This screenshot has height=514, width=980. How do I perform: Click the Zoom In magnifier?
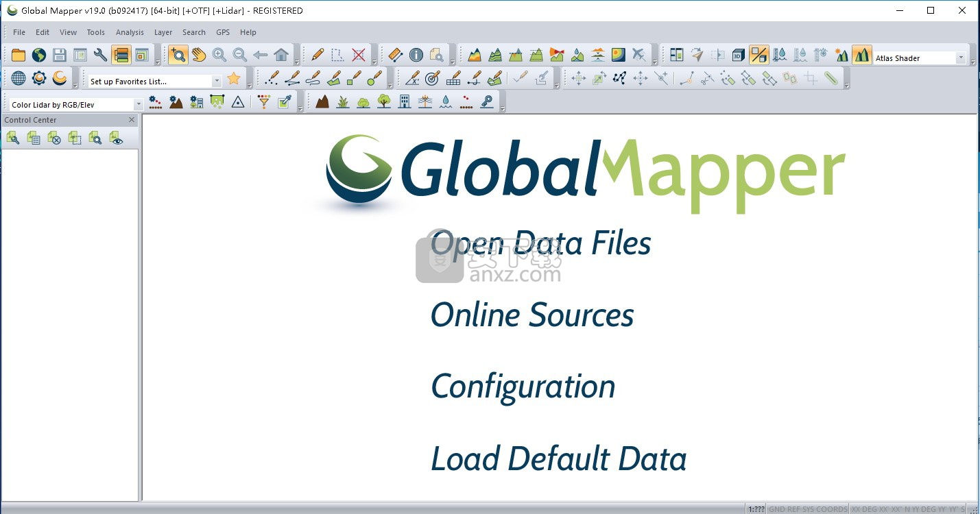pos(219,56)
